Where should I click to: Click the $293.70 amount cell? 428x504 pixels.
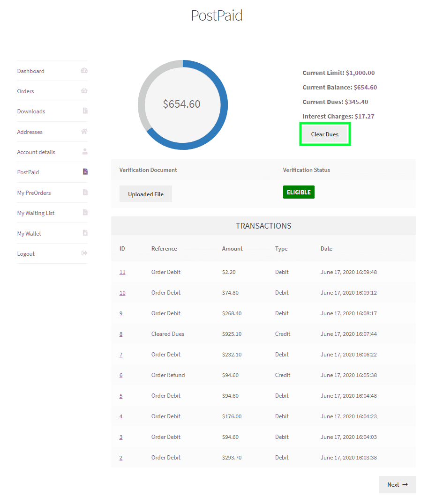tap(232, 458)
